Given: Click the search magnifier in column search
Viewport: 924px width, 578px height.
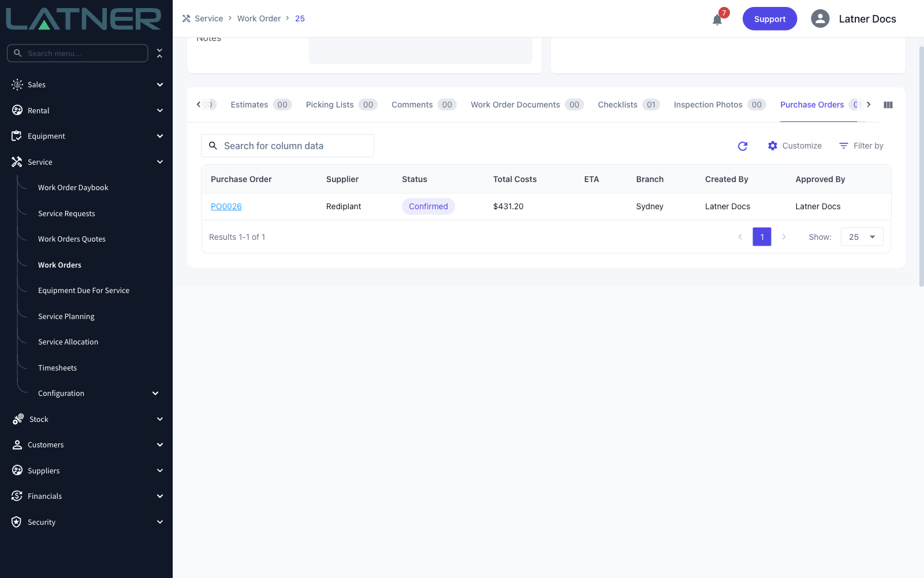Looking at the screenshot, I should 213,146.
